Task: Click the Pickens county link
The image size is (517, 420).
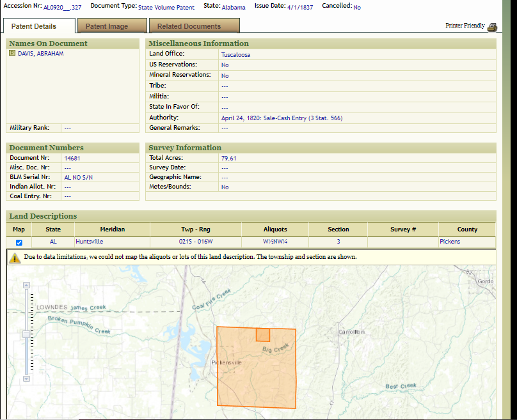Action: [x=450, y=242]
